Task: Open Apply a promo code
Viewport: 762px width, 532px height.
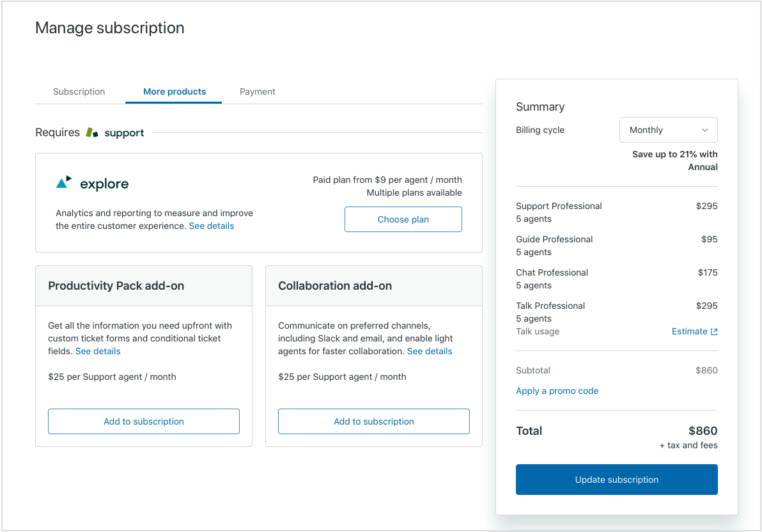Action: (557, 391)
